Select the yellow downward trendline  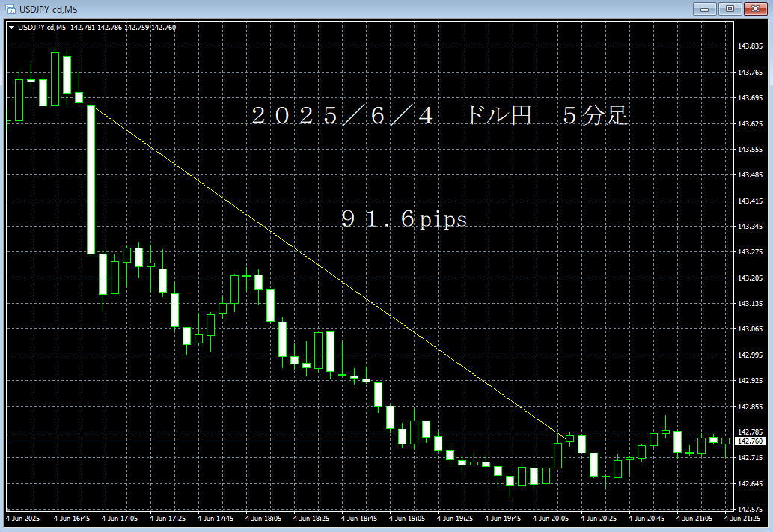329,273
